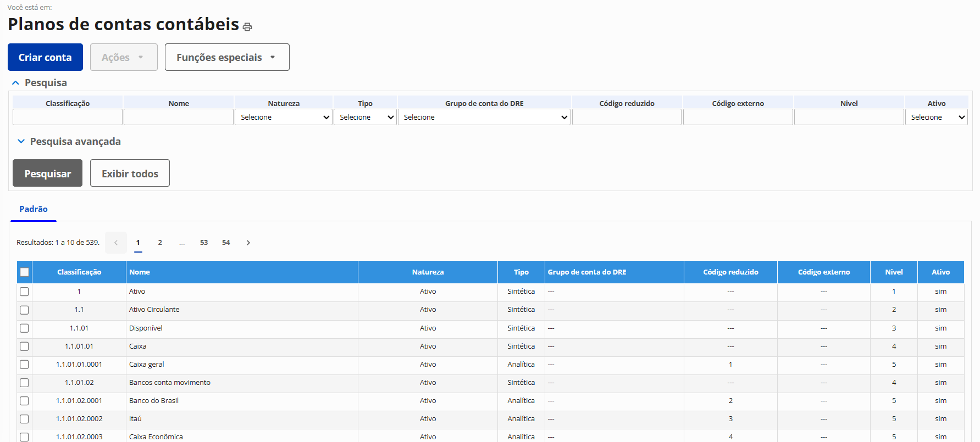Open the Grupo de conta do DRE dropdown

point(484,118)
